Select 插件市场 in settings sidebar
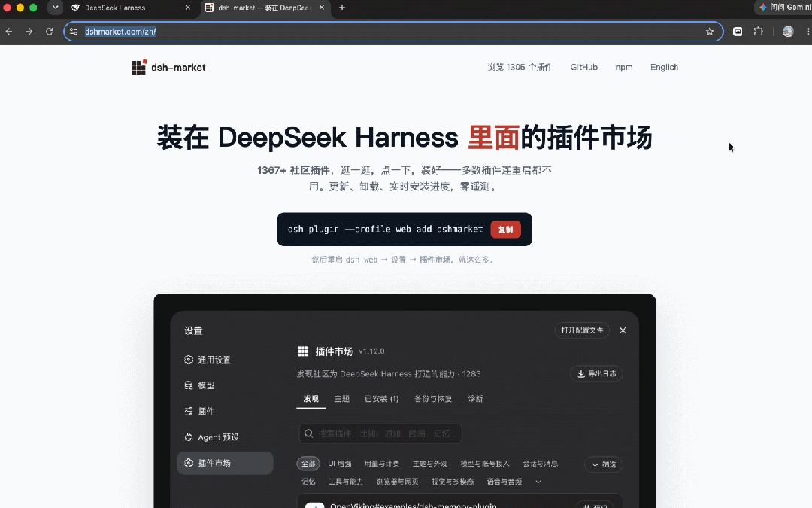Screen dimensions: 812x508 coord(226,463)
